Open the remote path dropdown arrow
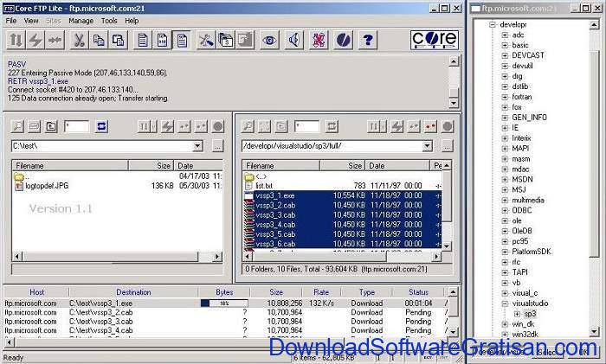Viewport: 606px width, 364px height. [427, 146]
